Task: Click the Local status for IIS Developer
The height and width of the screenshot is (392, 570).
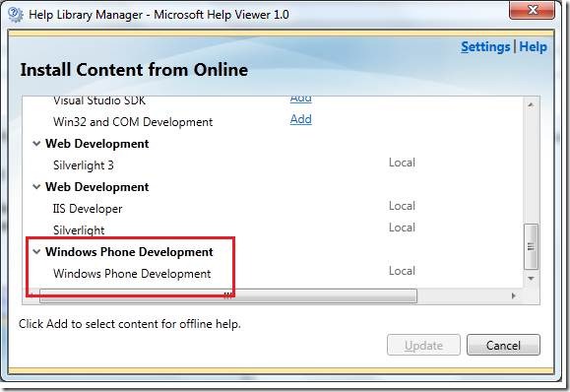Action: click(x=402, y=206)
